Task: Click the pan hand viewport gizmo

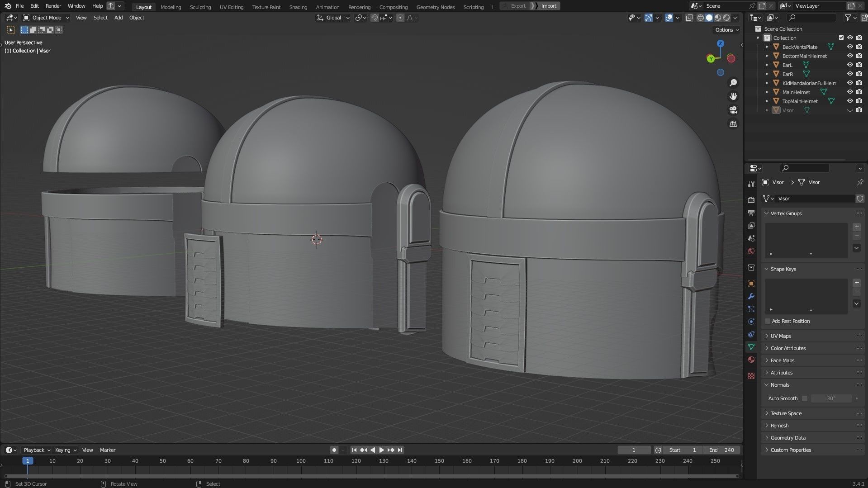Action: tap(733, 96)
